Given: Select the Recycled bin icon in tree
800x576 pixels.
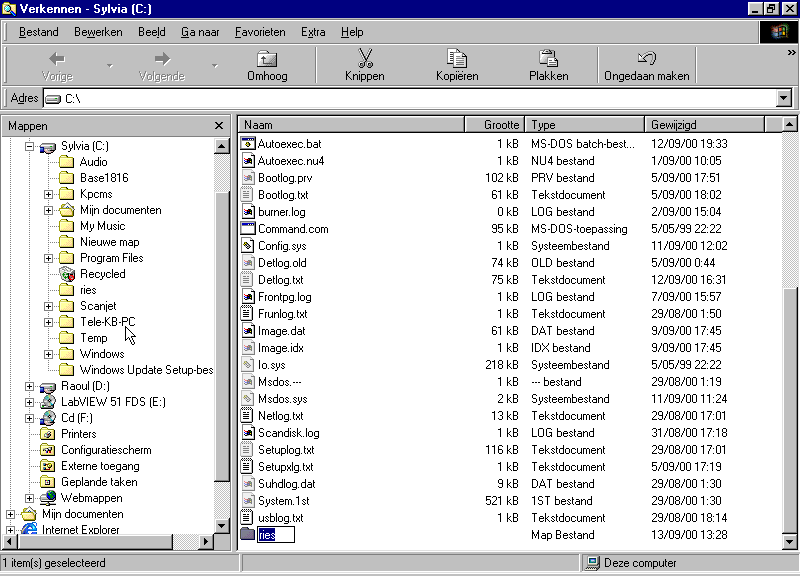Looking at the screenshot, I should (67, 274).
